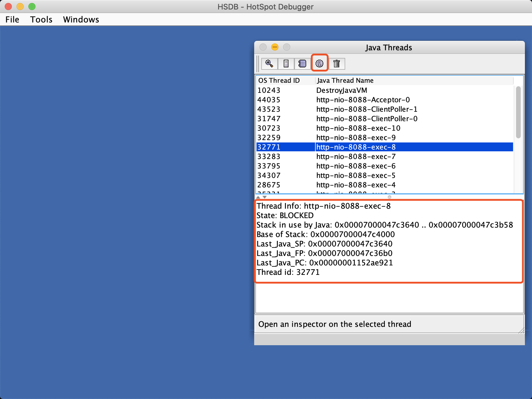Zoom the HSDB main window with green button
The width and height of the screenshot is (532, 399).
point(32,6)
